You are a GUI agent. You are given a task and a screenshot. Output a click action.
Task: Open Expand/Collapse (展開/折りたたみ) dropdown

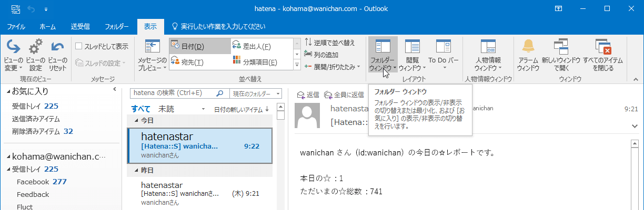[333, 67]
